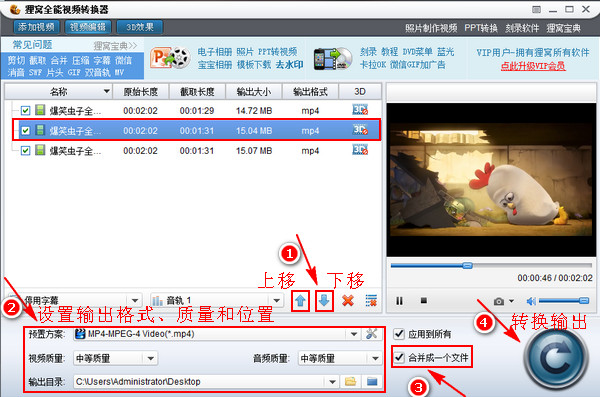Delete selected video with red X icon
Viewport: 600px width, 397px height.
point(348,301)
